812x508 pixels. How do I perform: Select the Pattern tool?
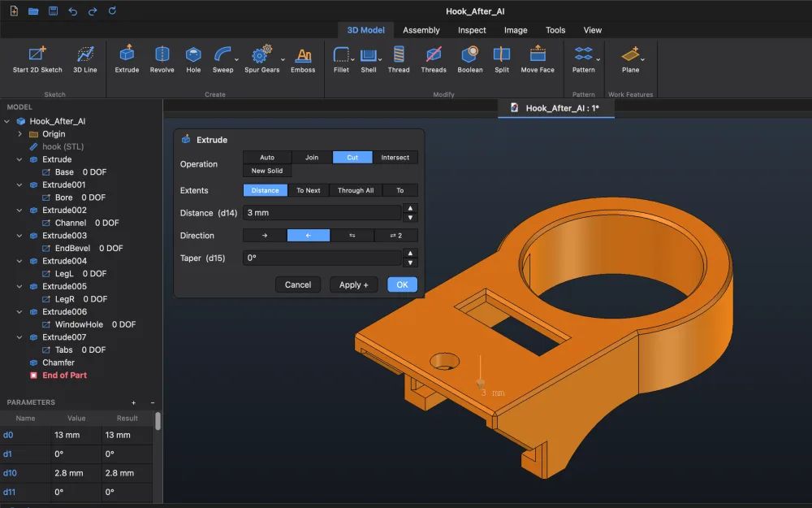pos(584,59)
